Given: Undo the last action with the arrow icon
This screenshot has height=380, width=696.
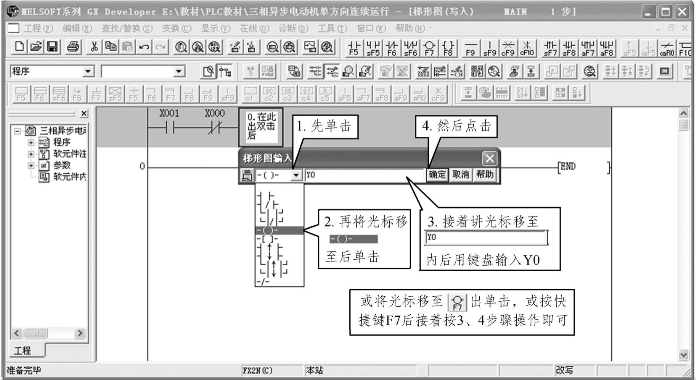Looking at the screenshot, I should [x=144, y=47].
